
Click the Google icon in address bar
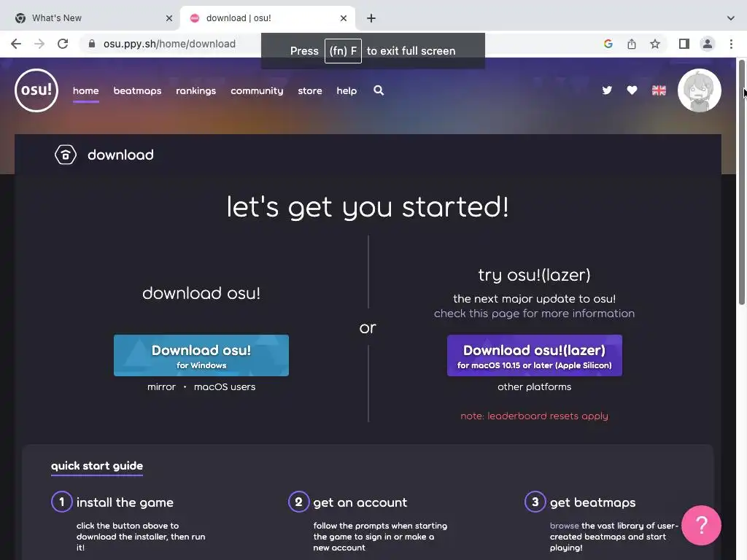608,44
